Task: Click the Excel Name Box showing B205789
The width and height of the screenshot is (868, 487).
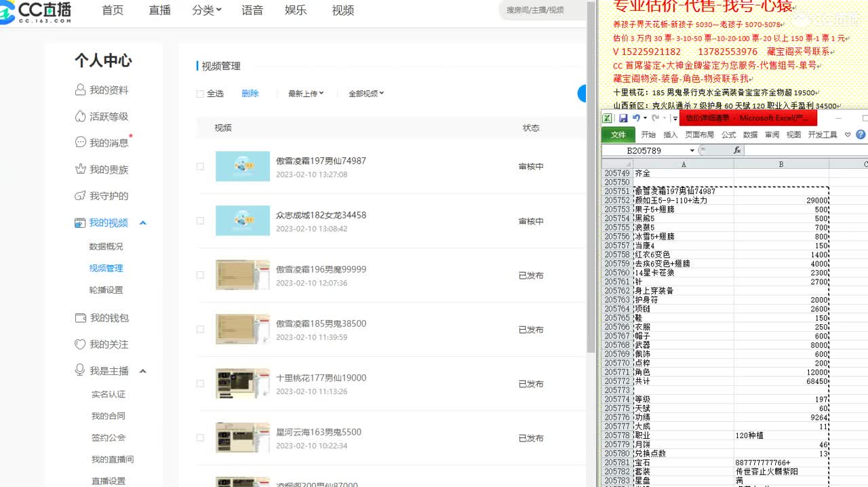Action: tap(644, 151)
